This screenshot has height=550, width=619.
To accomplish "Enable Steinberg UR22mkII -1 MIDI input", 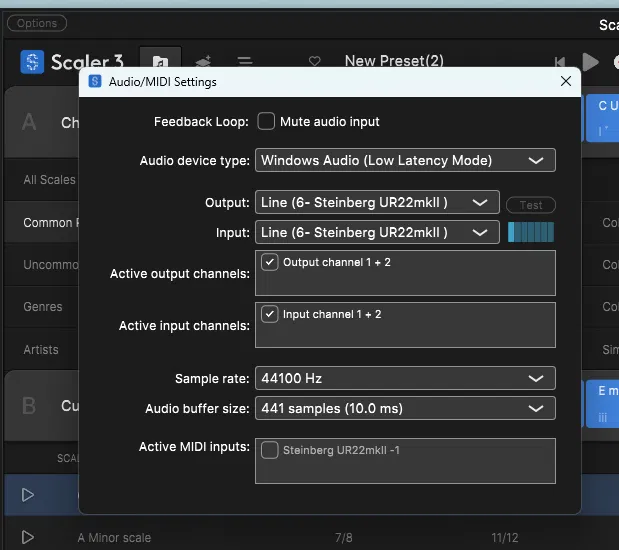I will pyautogui.click(x=270, y=450).
